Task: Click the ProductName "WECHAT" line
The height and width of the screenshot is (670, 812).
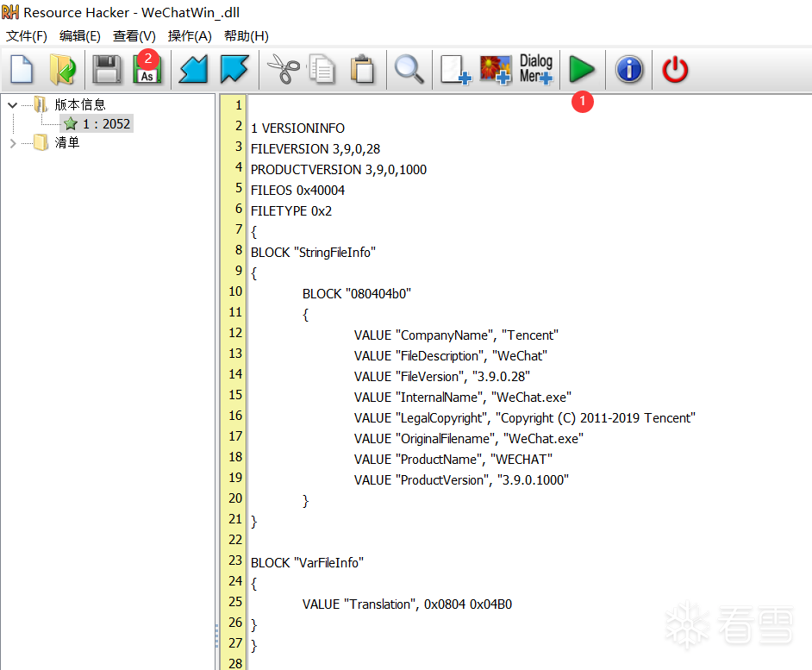Action: (x=453, y=460)
